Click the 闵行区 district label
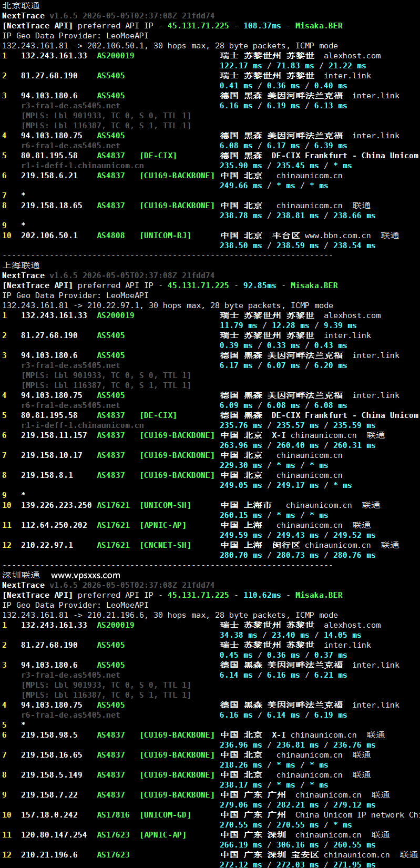This screenshot has height=868, width=420. (286, 545)
